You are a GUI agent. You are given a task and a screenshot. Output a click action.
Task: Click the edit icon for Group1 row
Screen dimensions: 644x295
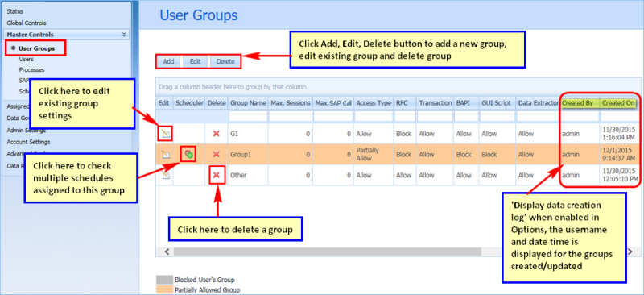tap(165, 155)
